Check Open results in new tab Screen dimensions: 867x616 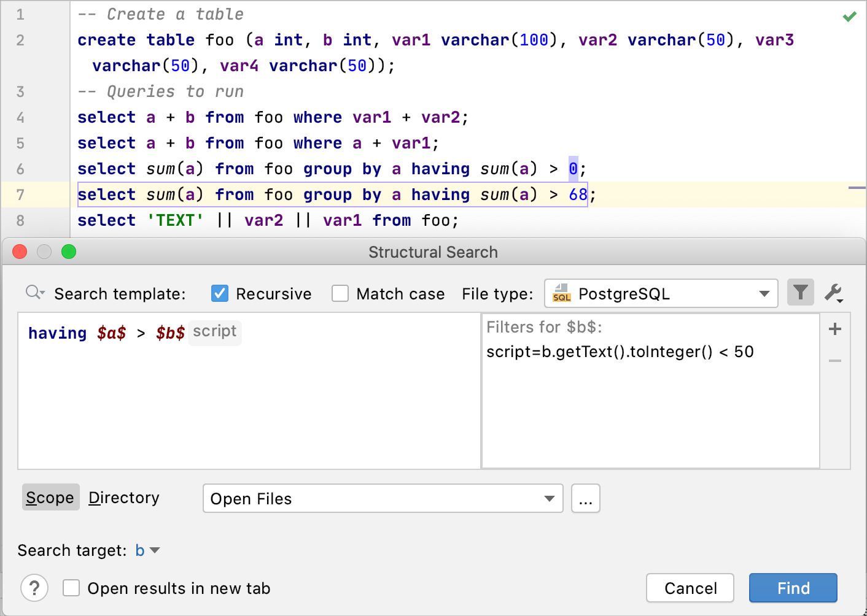(71, 588)
